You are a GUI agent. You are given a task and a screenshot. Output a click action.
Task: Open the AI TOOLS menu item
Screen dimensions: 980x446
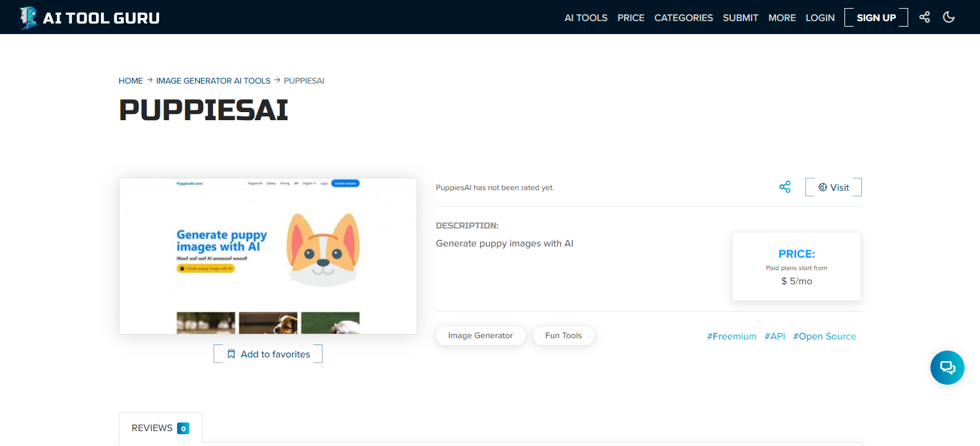586,18
